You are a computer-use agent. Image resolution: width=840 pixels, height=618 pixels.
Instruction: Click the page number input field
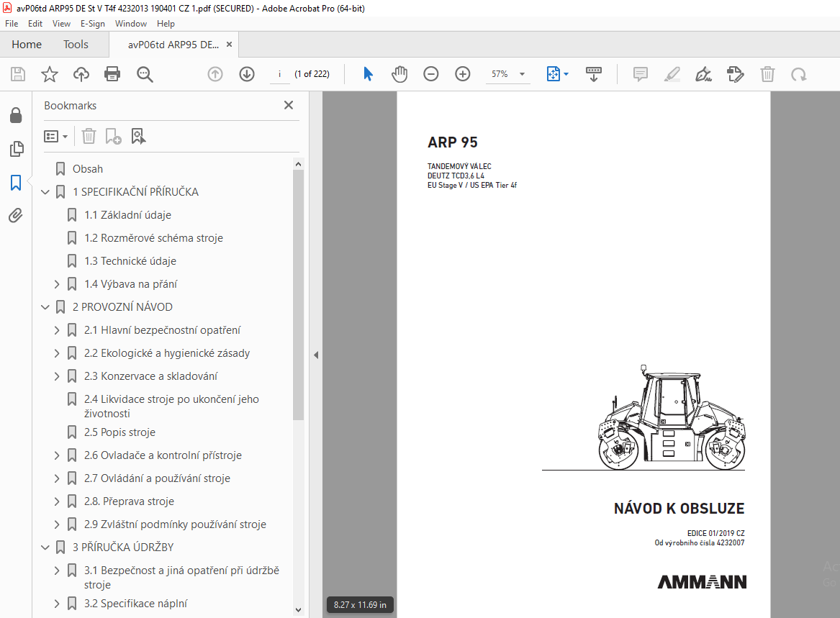[280, 74]
